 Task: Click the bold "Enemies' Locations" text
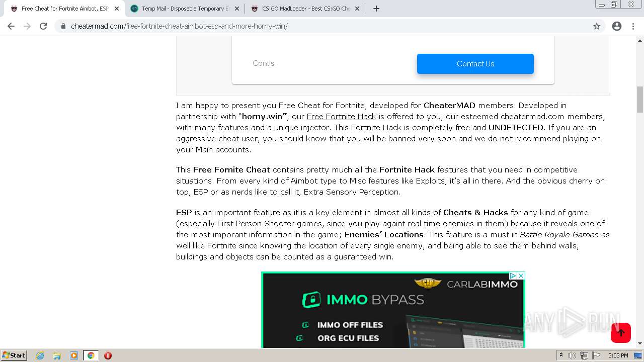point(384,235)
